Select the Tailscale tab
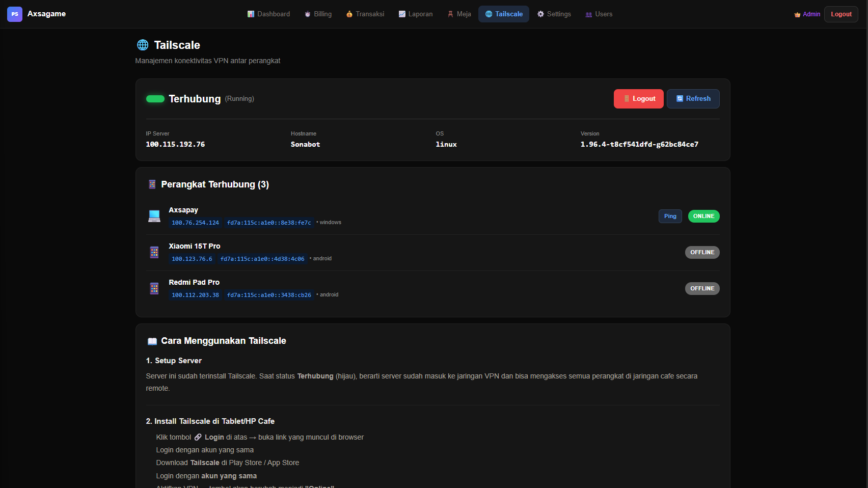 click(504, 14)
